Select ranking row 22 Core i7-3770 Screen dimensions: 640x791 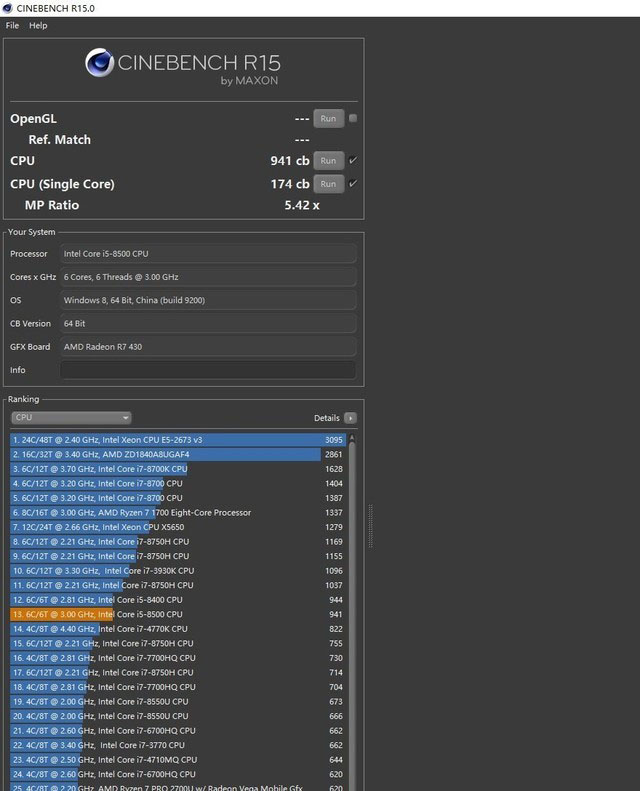[x=178, y=745]
